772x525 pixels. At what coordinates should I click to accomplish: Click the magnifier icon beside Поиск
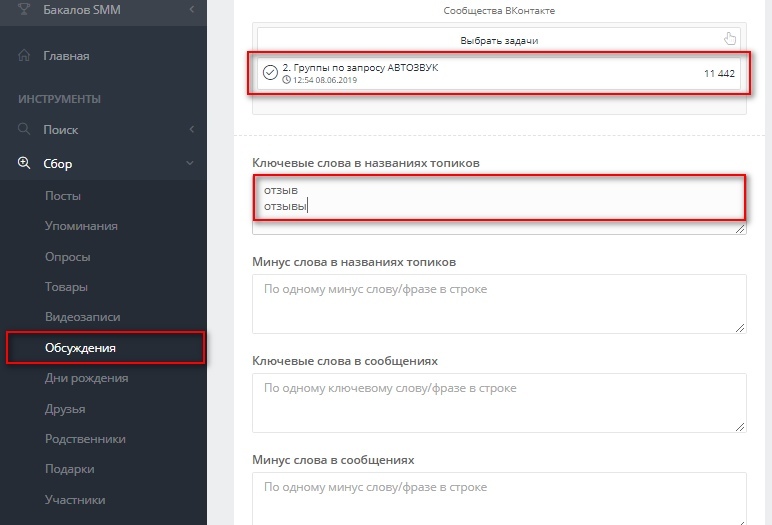tap(24, 129)
